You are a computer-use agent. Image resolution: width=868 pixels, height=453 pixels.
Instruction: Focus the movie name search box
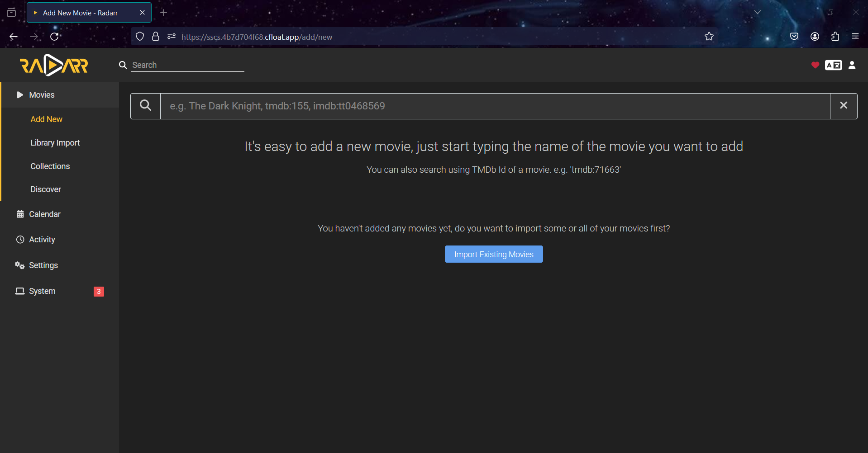coord(495,106)
